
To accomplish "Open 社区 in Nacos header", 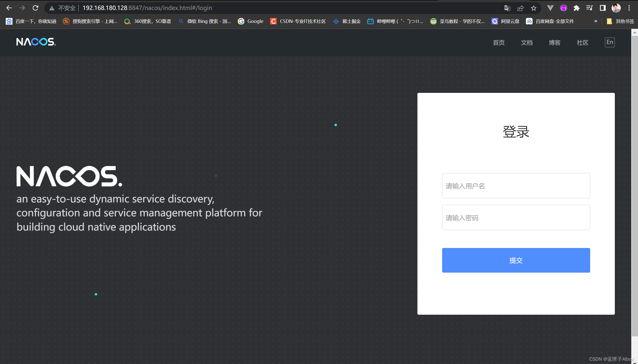I will tap(582, 43).
